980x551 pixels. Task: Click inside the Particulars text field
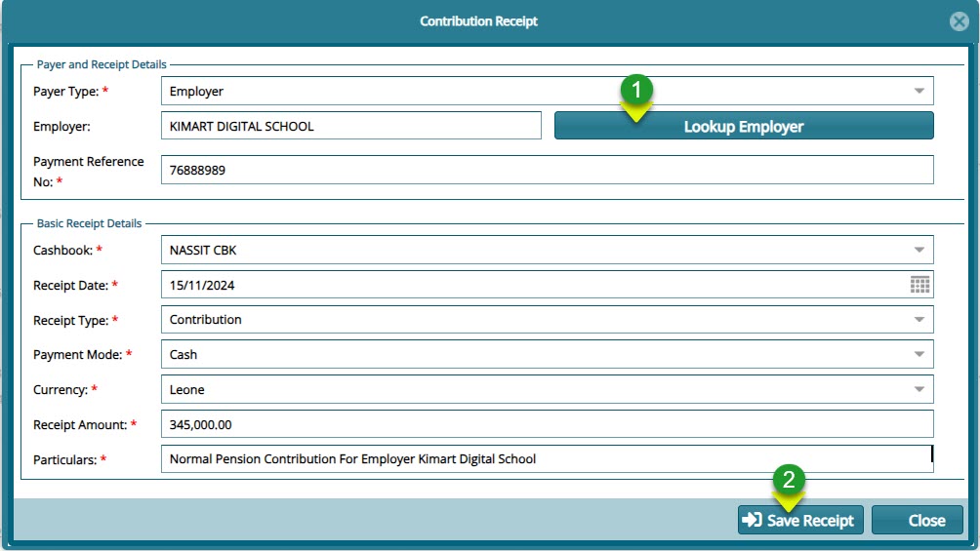pyautogui.click(x=547, y=458)
